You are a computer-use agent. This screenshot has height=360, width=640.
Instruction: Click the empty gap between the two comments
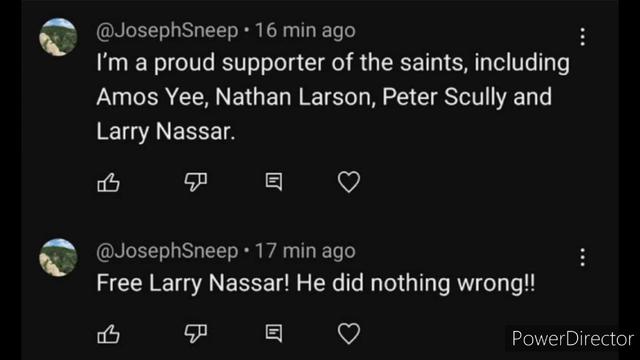[320, 216]
